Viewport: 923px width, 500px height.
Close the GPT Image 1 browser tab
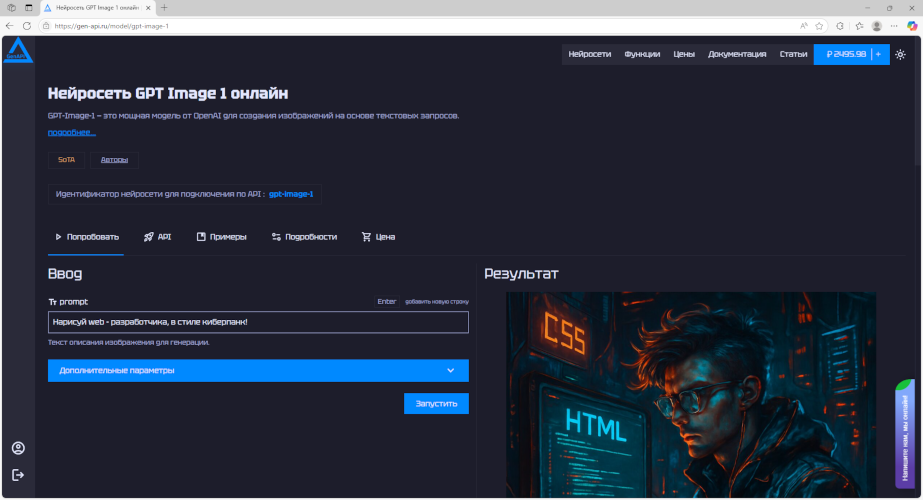click(148, 8)
